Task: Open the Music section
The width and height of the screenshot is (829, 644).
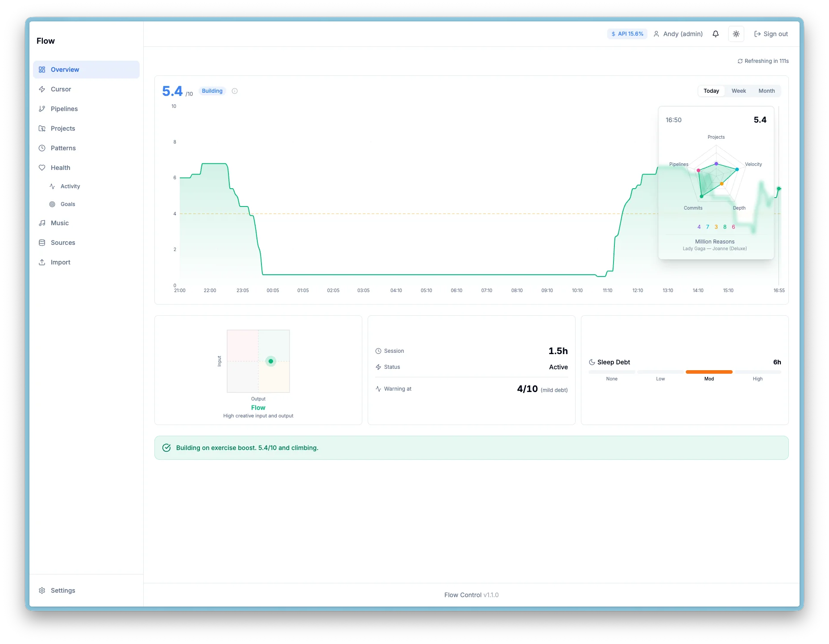Action: pos(59,223)
